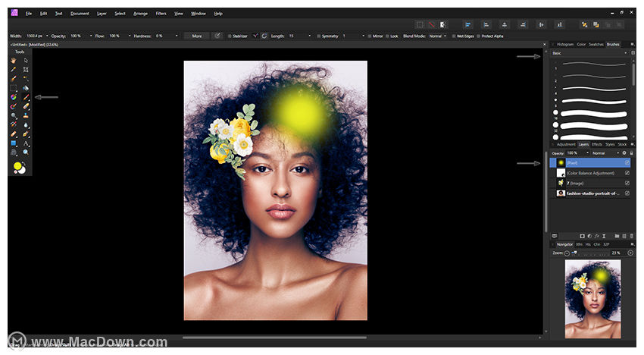Click the Group layers folder icon
The height and width of the screenshot is (355, 644).
pos(617,236)
